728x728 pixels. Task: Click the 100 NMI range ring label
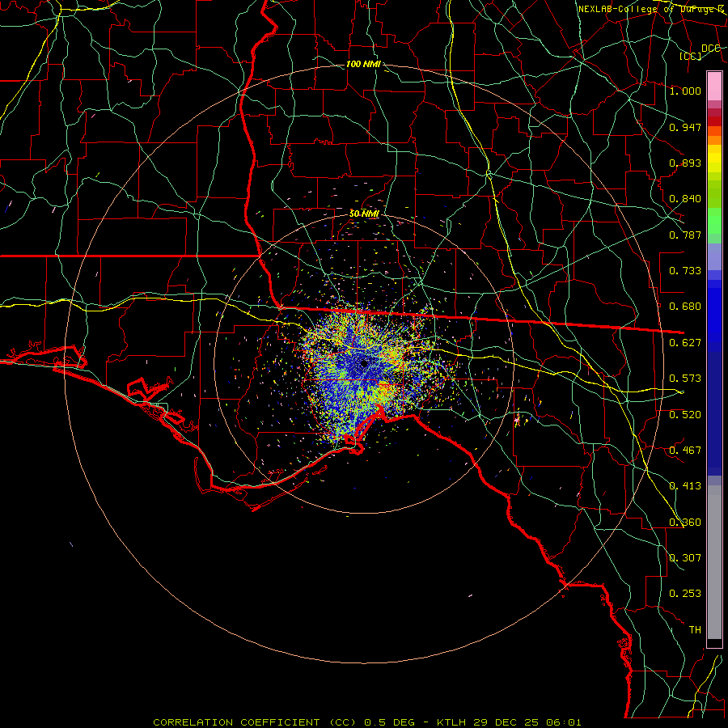[x=363, y=64]
